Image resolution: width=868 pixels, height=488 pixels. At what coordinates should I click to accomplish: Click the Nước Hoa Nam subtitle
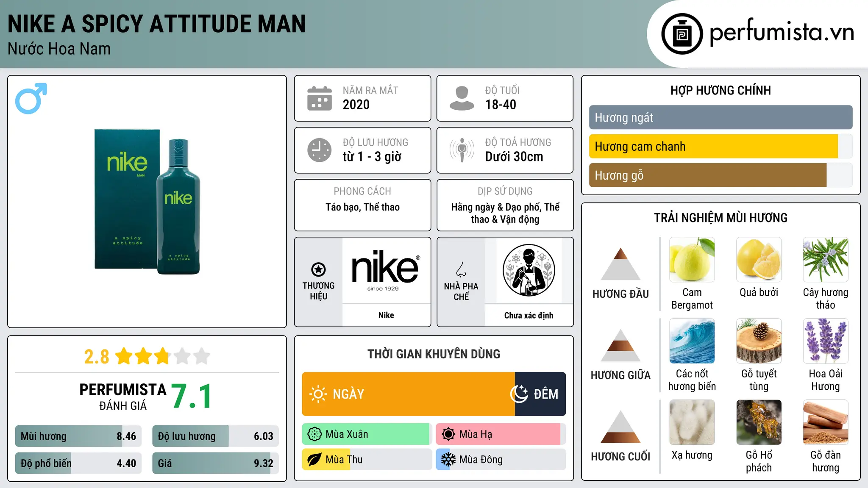(x=59, y=49)
